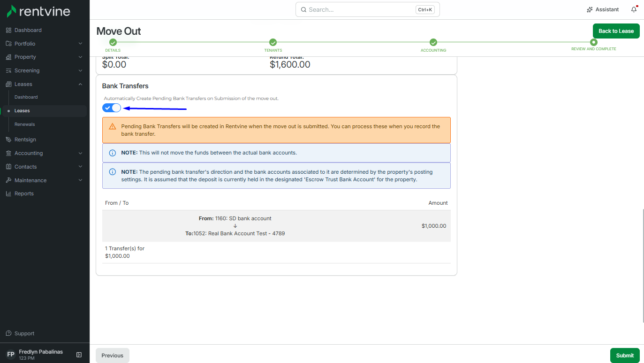Click the Contacts icon in sidebar
Viewport: 644px width, 363px height.
coord(8,167)
